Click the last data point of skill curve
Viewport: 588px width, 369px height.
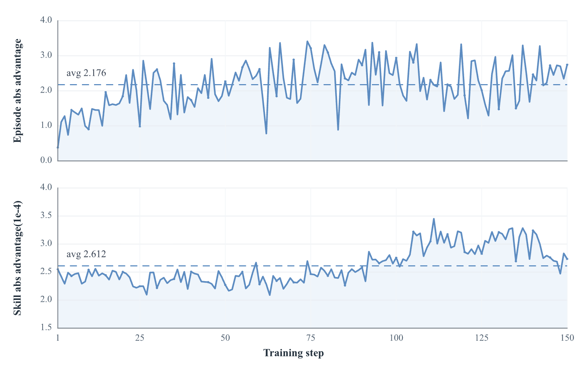tap(567, 259)
